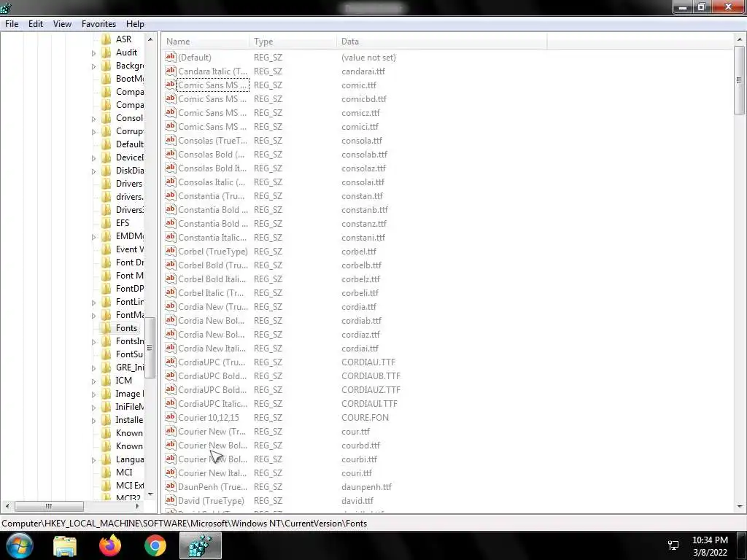Open the View menu
The image size is (747, 560).
click(62, 24)
